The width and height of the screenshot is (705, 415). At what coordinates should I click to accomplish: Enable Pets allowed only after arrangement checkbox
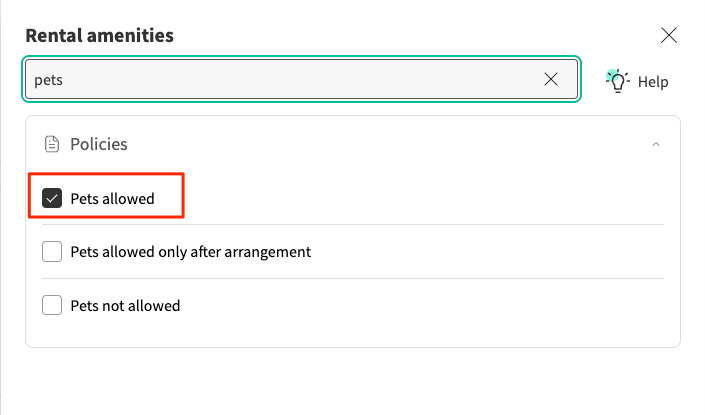point(52,252)
